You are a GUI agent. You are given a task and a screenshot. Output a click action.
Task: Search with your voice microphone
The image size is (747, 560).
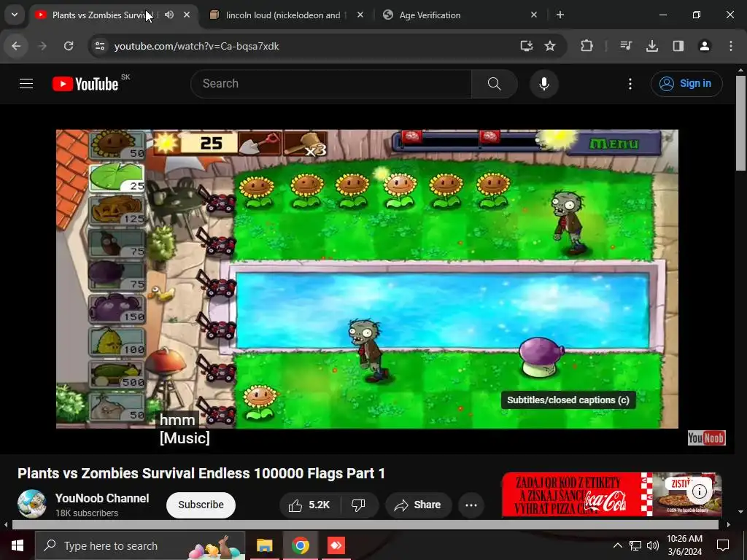tap(544, 84)
